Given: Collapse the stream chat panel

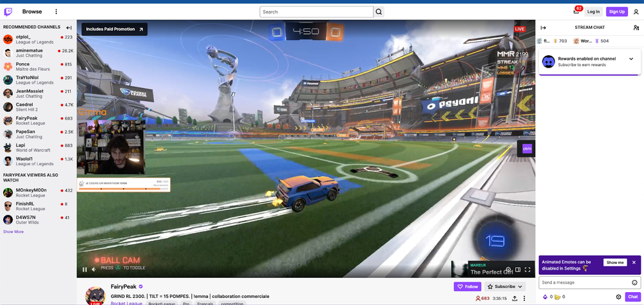Looking at the screenshot, I should click(x=543, y=28).
